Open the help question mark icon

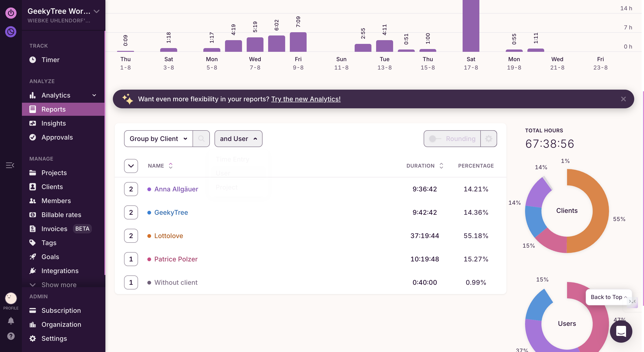(11, 336)
